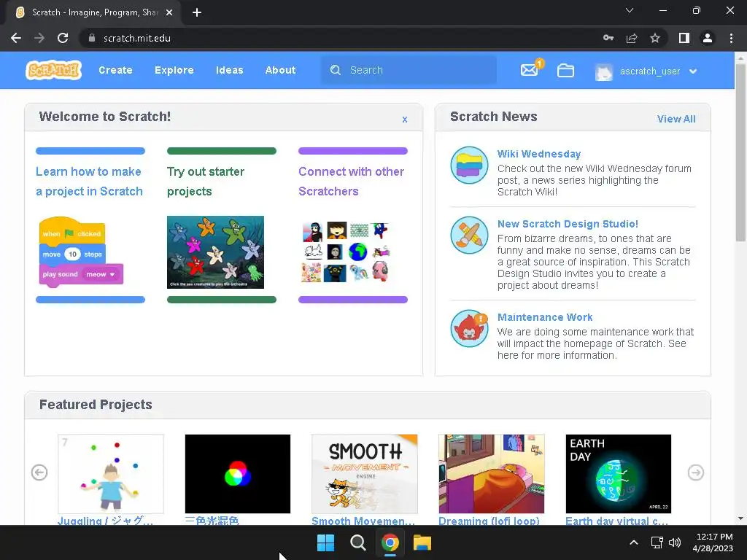Open Smooth Movement Engine project thumbnail
This screenshot has width=747, height=560.
click(365, 474)
